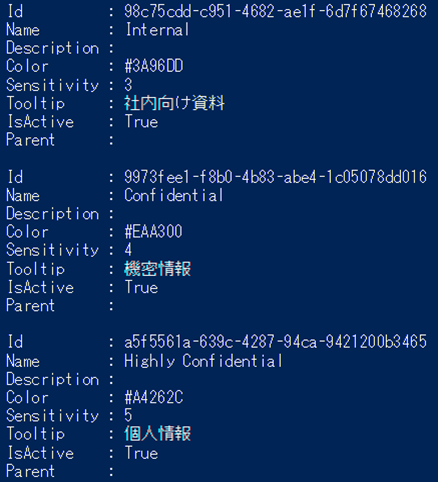The width and height of the screenshot is (438, 482).
Task: Click the Sensitivity value 3
Action: coord(128,85)
